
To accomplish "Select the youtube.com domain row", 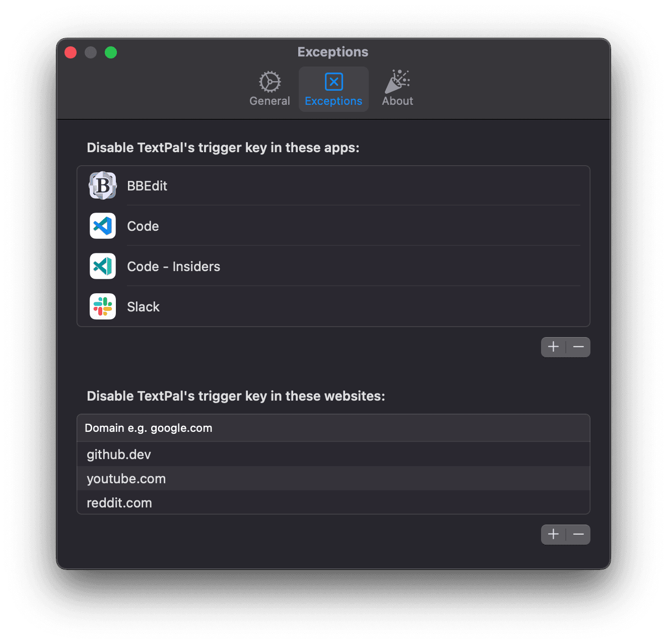I will [x=126, y=479].
